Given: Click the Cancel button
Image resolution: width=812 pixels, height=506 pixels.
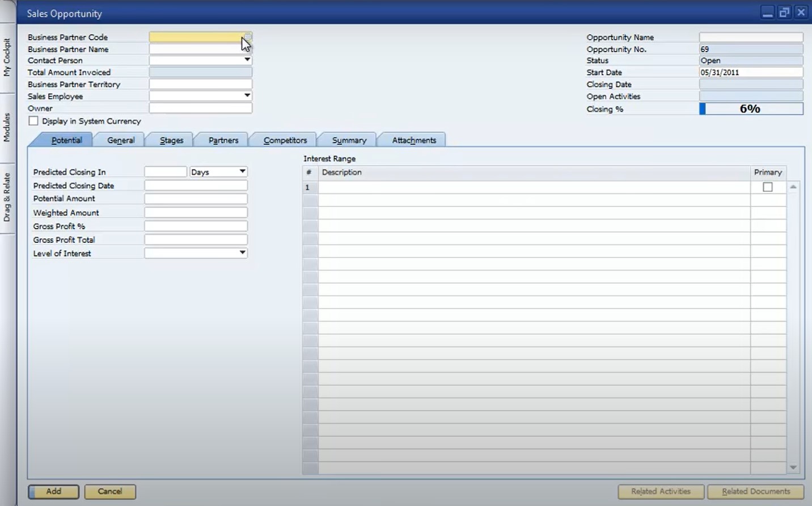Looking at the screenshot, I should pyautogui.click(x=110, y=491).
